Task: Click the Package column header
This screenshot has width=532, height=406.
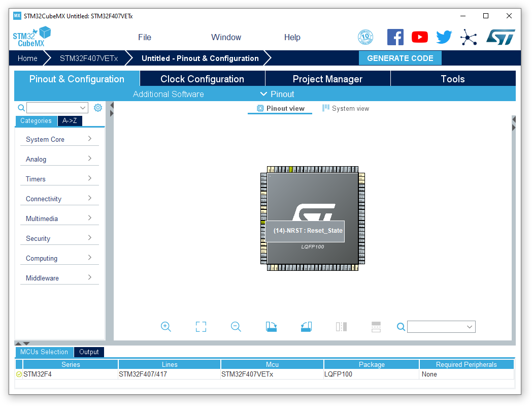Action: (x=372, y=364)
